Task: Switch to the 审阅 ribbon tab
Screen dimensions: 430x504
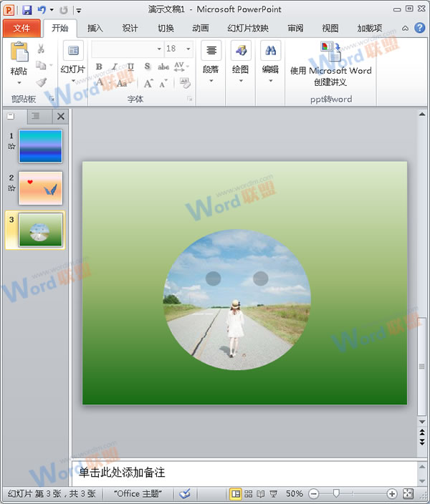Action: (x=295, y=29)
